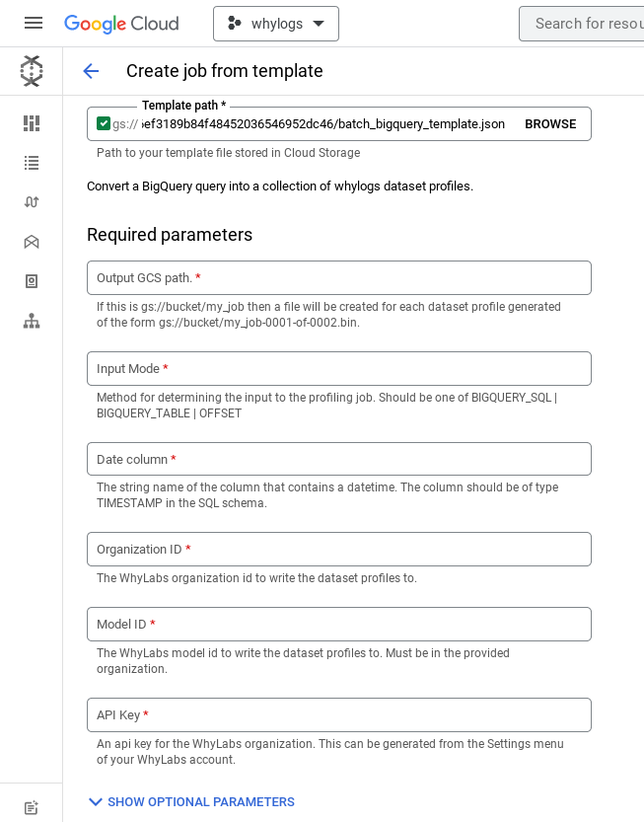Viewport: 644px width, 822px height.
Task: Click the API Key input field
Action: pos(339,714)
